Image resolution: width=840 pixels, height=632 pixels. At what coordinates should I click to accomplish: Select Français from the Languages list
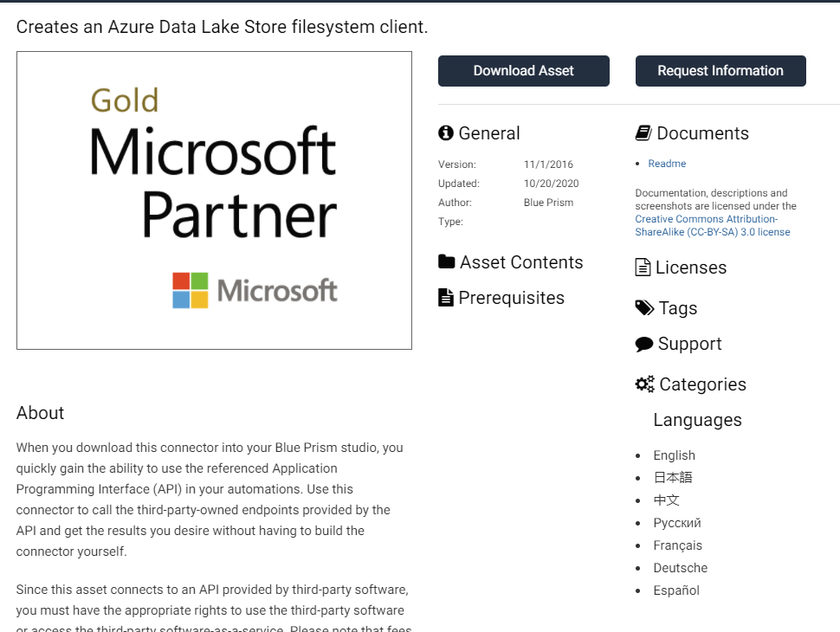coord(677,545)
